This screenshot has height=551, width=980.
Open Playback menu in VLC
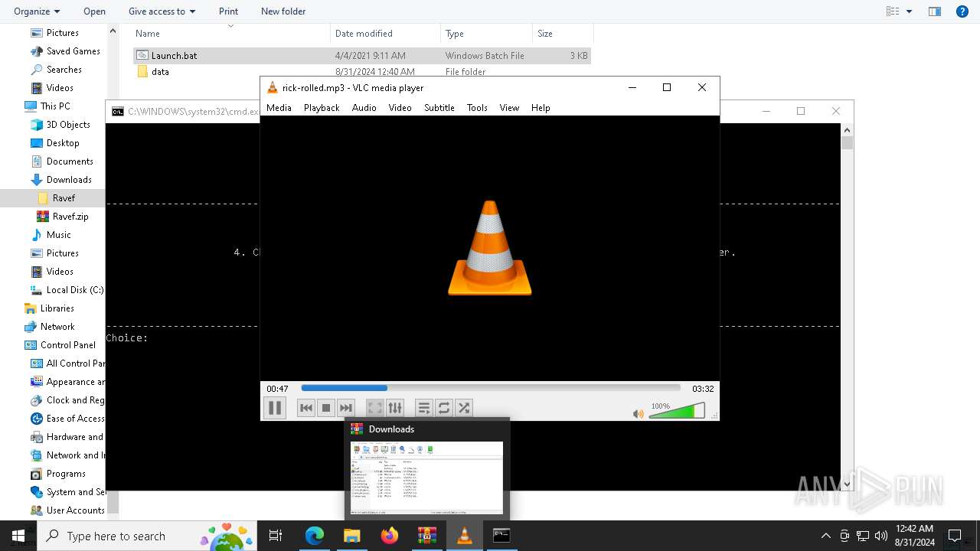point(322,108)
